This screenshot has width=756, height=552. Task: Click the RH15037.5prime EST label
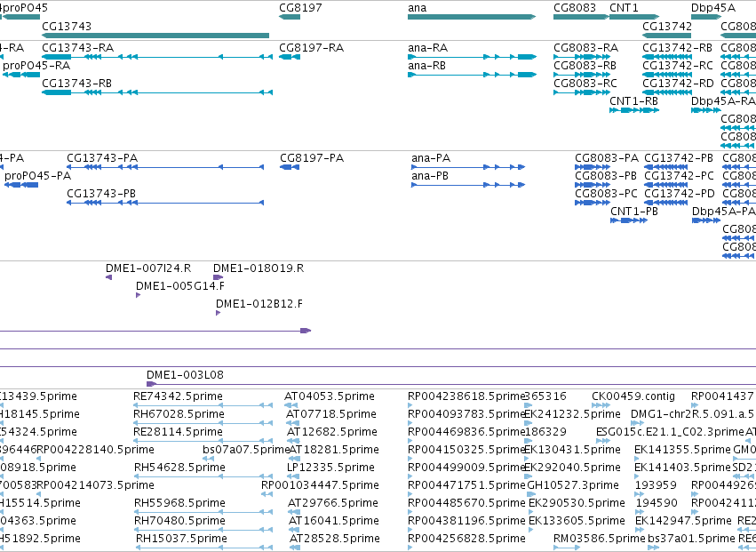click(x=183, y=539)
